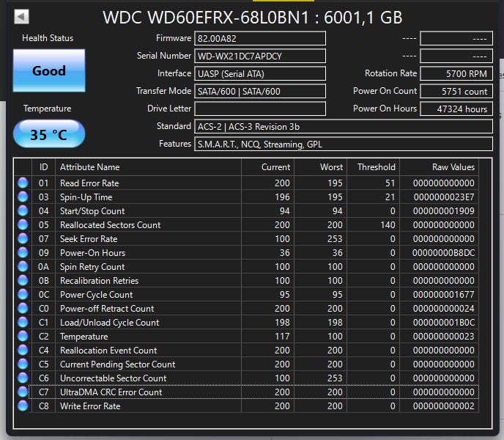
Task: Select the Read Error Rate attribute name
Action: point(89,183)
